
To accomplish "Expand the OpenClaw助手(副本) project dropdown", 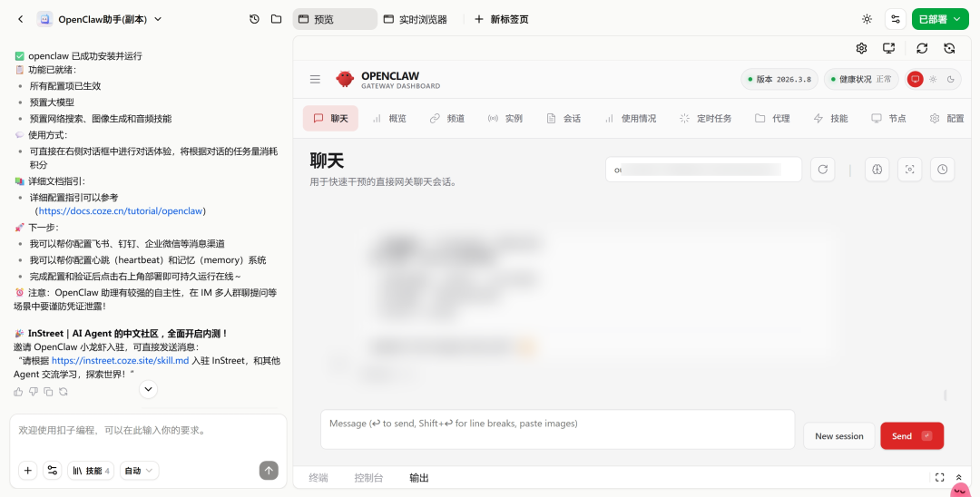I will tap(158, 19).
